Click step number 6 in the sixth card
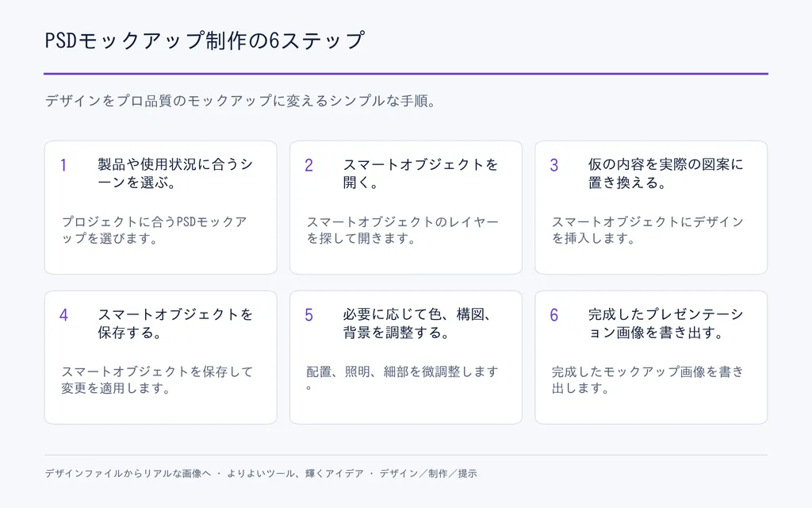 click(554, 314)
